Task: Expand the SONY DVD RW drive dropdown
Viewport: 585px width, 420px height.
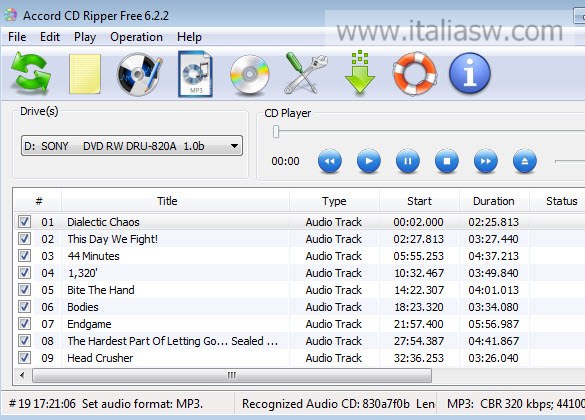Action: pos(132,146)
